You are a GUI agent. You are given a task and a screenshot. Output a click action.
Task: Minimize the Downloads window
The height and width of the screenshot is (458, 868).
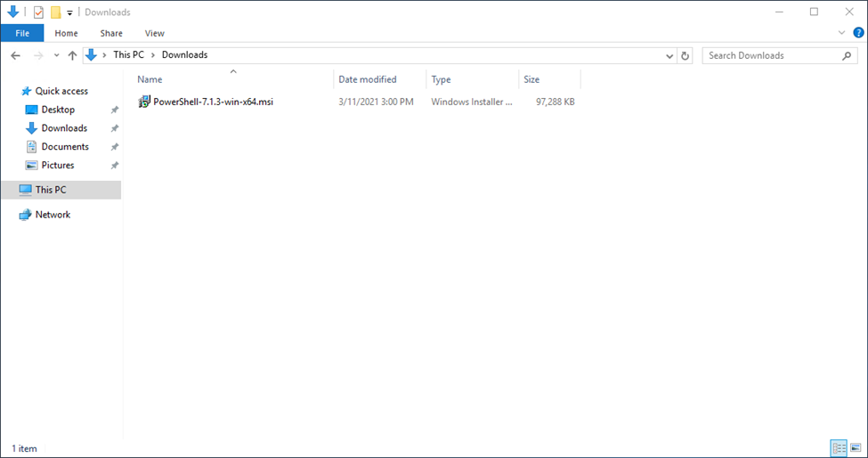point(780,12)
